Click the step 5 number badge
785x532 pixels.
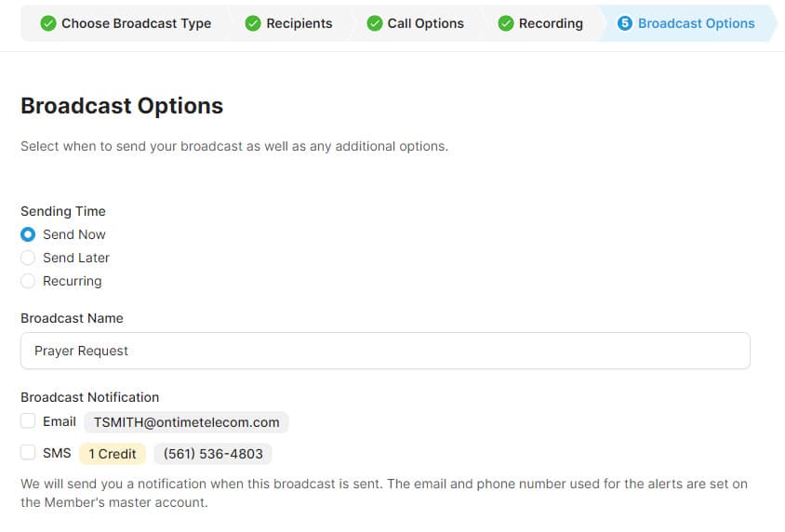(x=625, y=23)
